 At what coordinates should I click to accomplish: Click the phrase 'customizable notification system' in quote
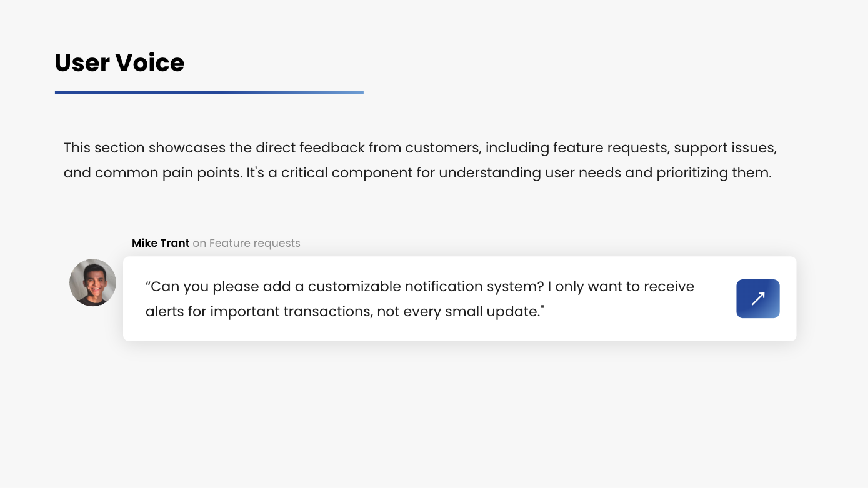(x=426, y=287)
